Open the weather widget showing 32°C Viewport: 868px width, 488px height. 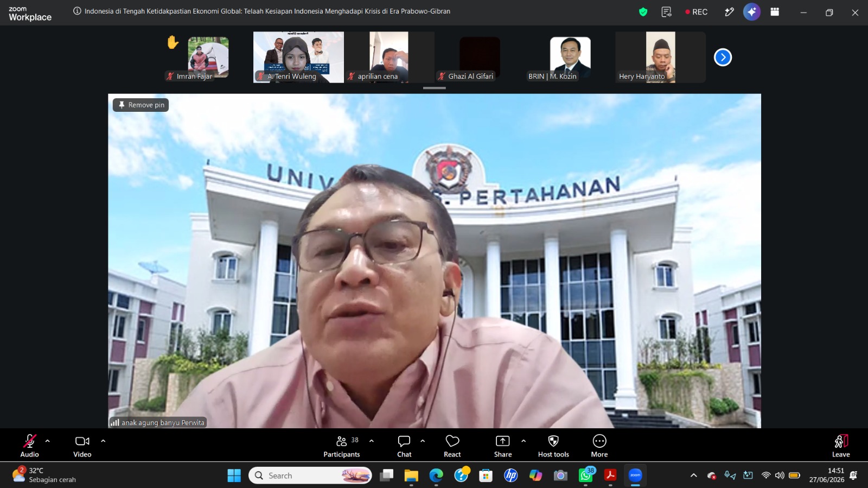coord(44,475)
